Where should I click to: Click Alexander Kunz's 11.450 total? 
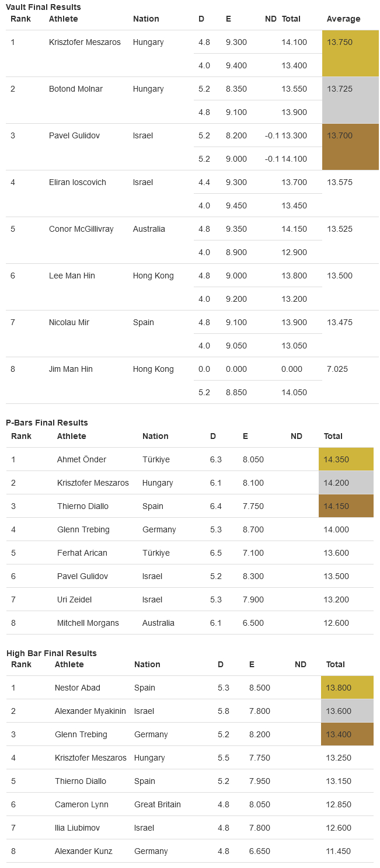point(339,851)
